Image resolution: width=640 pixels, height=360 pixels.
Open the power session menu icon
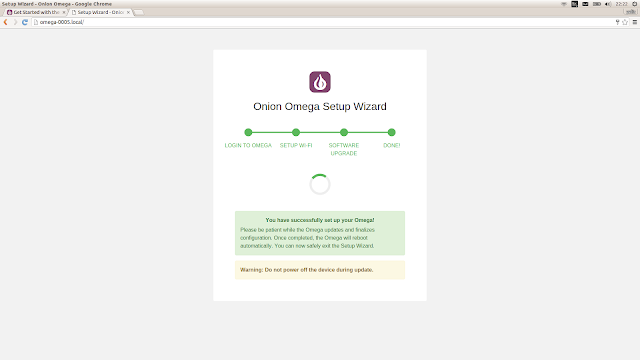[635, 4]
